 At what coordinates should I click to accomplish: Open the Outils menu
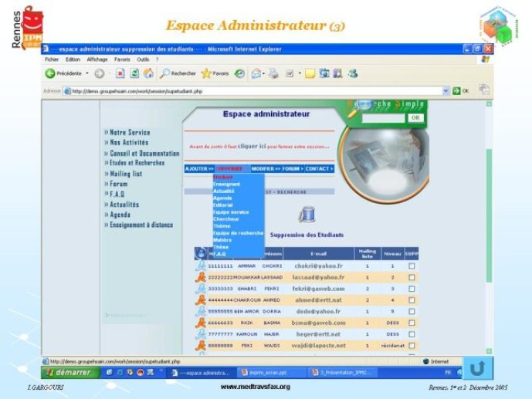coord(143,59)
